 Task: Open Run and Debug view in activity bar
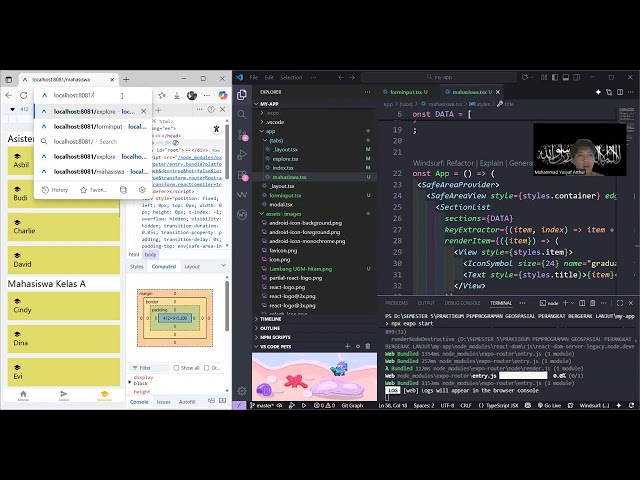[242, 155]
